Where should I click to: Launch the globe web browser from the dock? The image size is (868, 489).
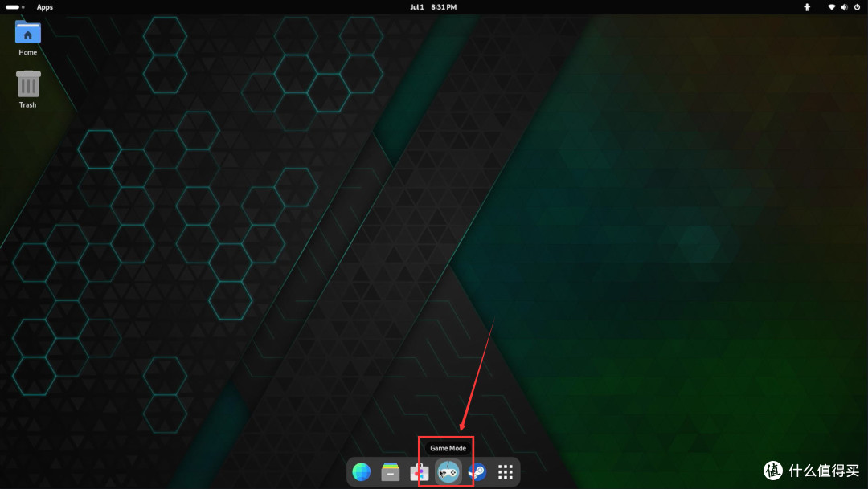pos(362,472)
